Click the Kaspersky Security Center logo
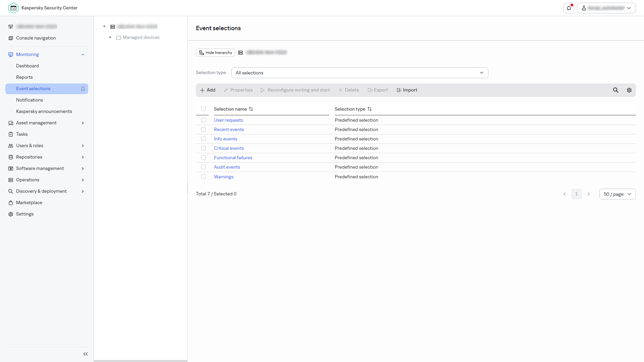 [x=13, y=8]
